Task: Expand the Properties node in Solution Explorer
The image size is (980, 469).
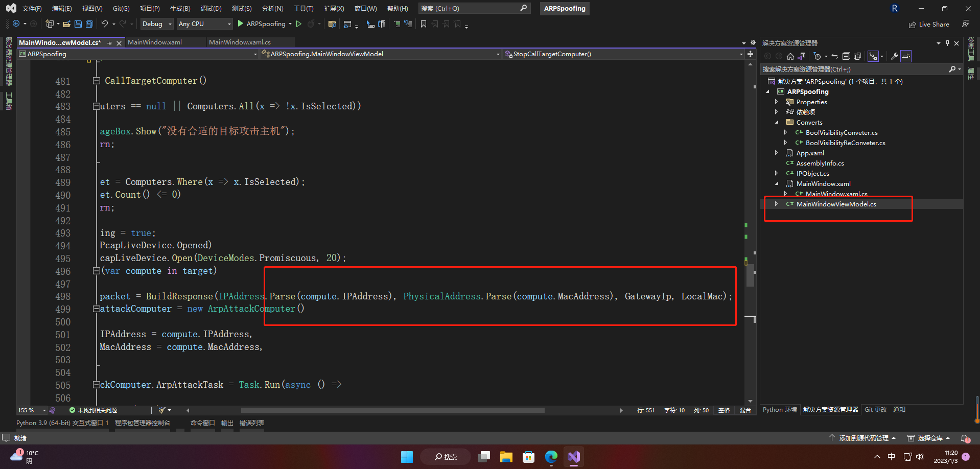Action: point(776,102)
